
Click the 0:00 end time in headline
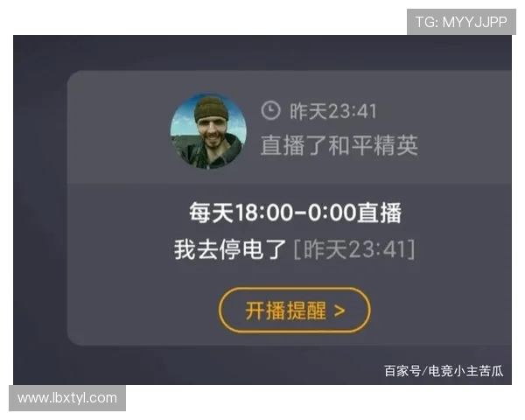point(332,213)
